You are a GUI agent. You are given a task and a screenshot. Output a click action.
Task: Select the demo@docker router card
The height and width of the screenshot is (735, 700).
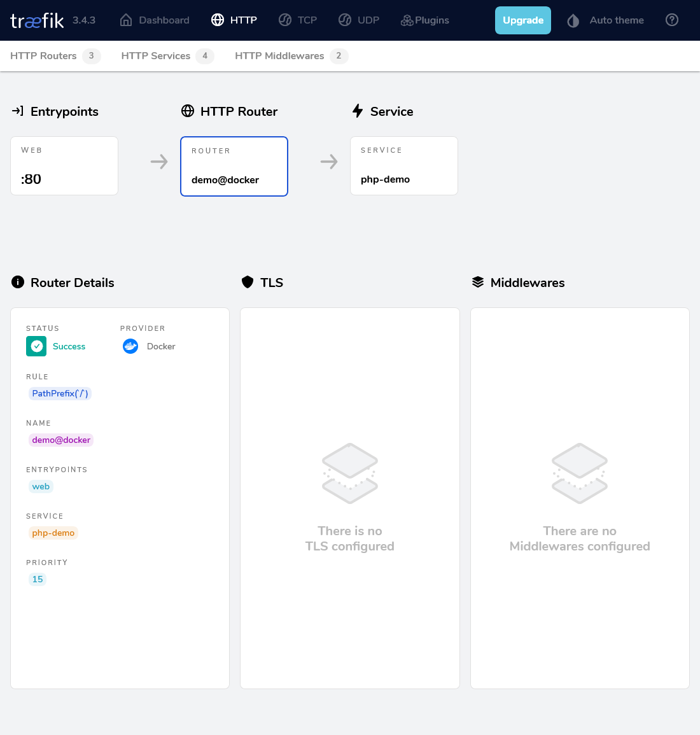pos(234,166)
